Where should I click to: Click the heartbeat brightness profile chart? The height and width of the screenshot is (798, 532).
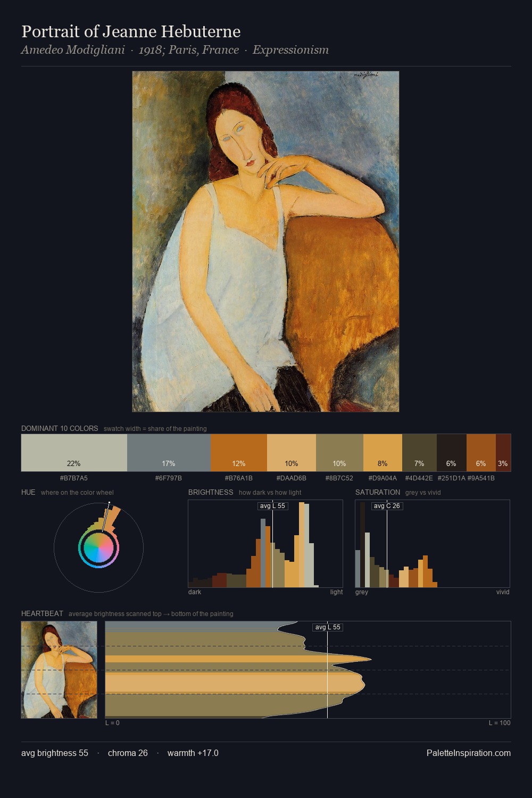click(308, 670)
